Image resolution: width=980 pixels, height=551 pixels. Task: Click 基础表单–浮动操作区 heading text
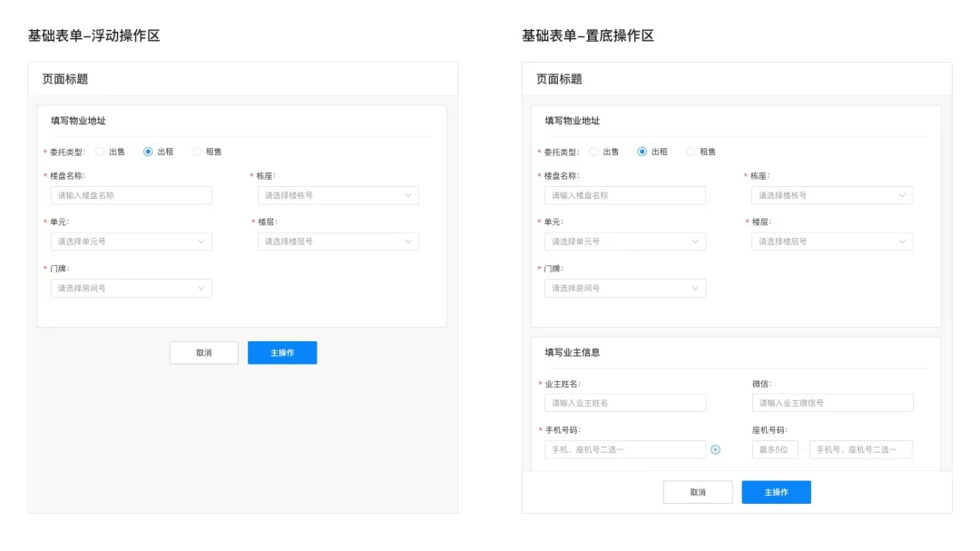(93, 35)
